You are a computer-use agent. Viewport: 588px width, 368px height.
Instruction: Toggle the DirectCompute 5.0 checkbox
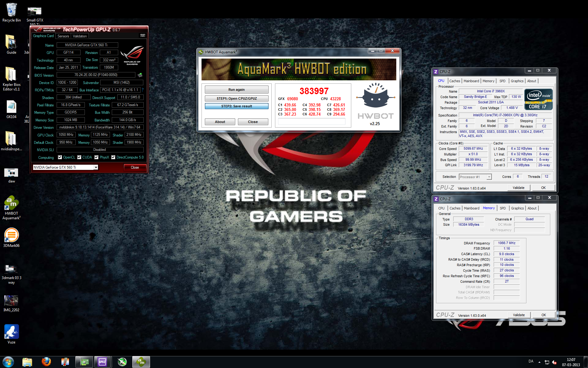(x=113, y=157)
